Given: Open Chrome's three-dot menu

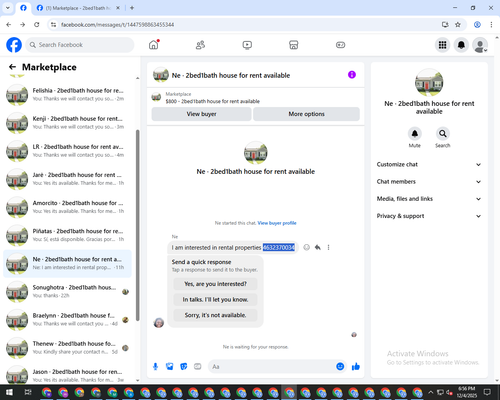Looking at the screenshot, I should point(491,25).
